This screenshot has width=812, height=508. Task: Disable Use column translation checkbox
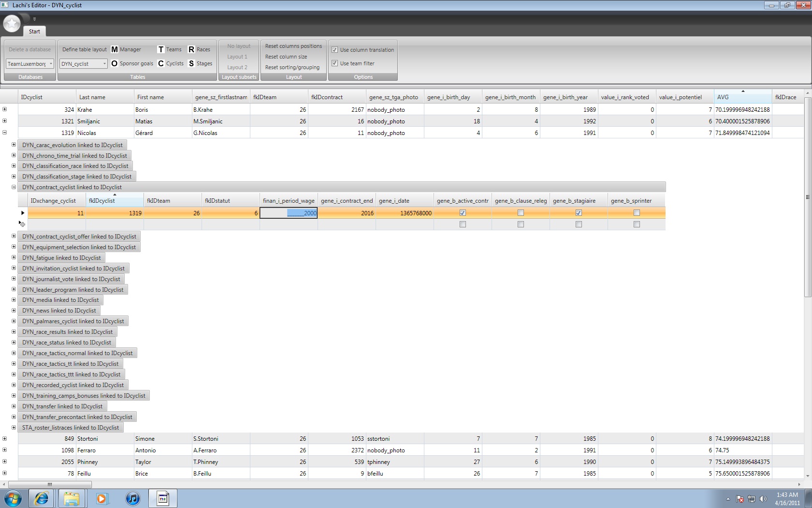tap(334, 50)
